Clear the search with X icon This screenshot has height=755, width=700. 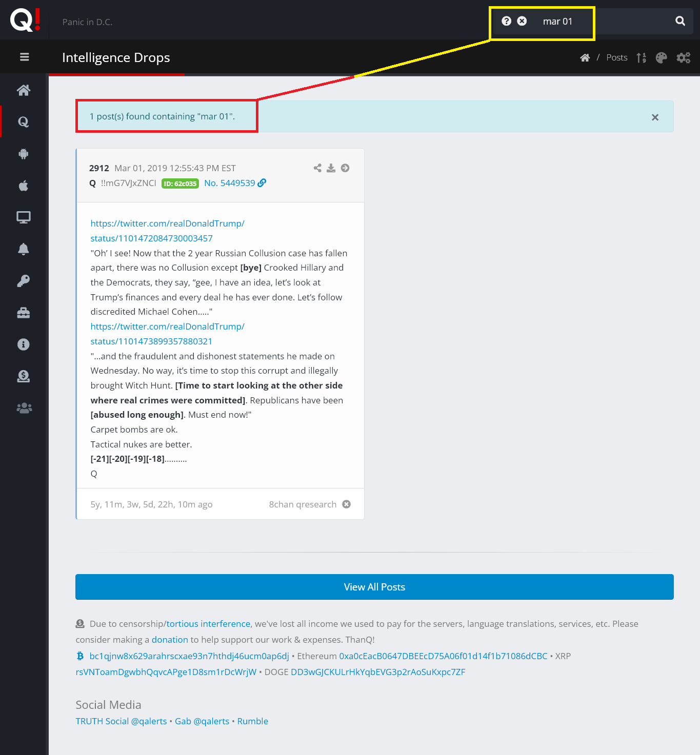(x=522, y=21)
